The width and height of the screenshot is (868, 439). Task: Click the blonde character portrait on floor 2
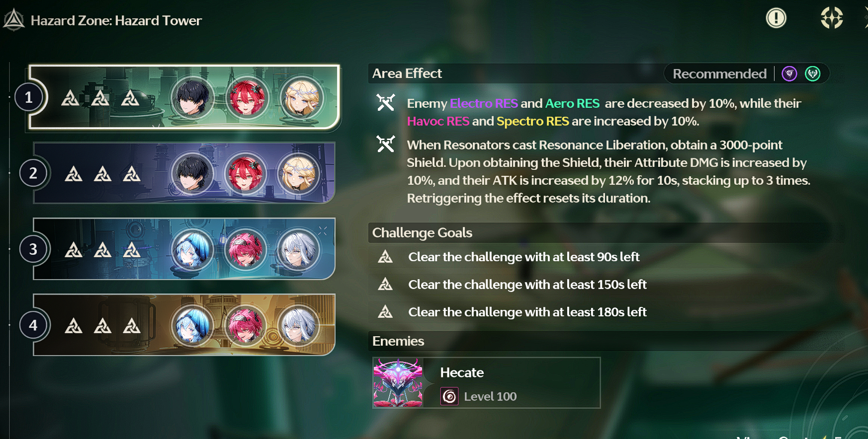click(298, 174)
